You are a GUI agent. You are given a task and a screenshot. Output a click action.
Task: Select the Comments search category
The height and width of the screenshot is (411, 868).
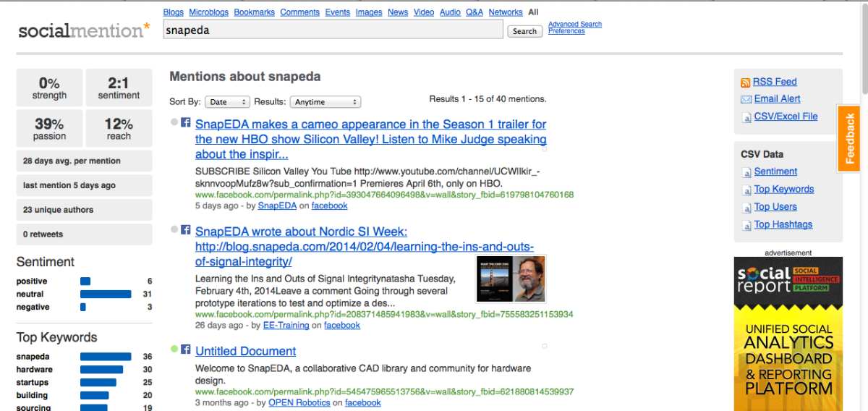(x=300, y=12)
